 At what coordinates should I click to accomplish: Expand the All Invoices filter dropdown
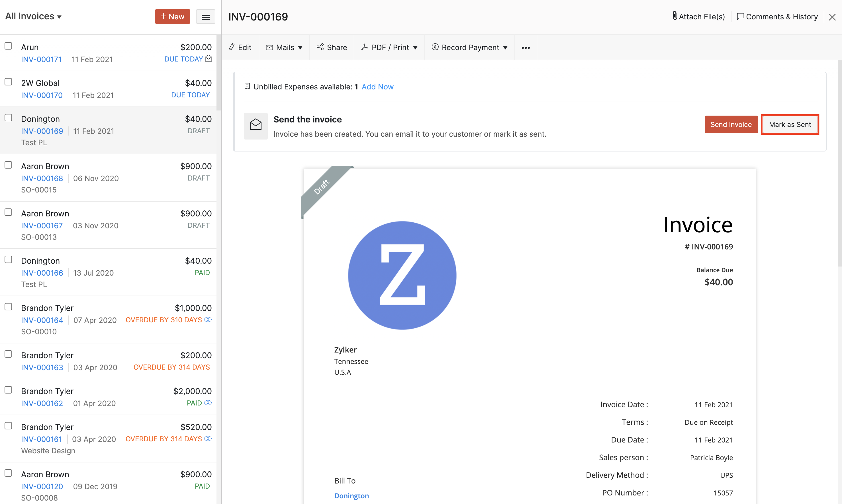point(33,16)
